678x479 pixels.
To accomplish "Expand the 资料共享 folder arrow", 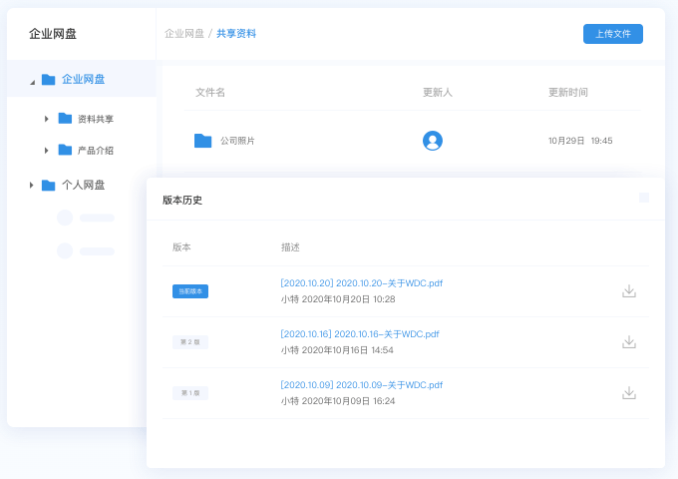I will (x=46, y=119).
